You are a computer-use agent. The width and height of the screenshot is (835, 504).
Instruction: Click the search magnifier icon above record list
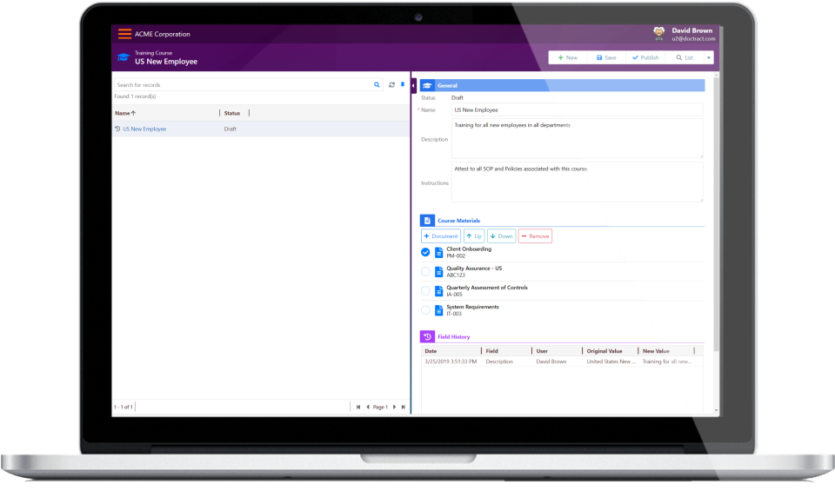coord(377,84)
